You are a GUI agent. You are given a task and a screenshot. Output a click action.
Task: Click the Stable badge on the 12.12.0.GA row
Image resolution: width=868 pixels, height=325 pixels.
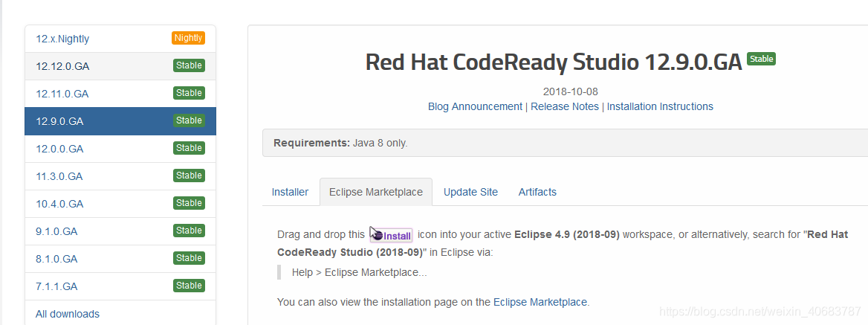(x=189, y=66)
